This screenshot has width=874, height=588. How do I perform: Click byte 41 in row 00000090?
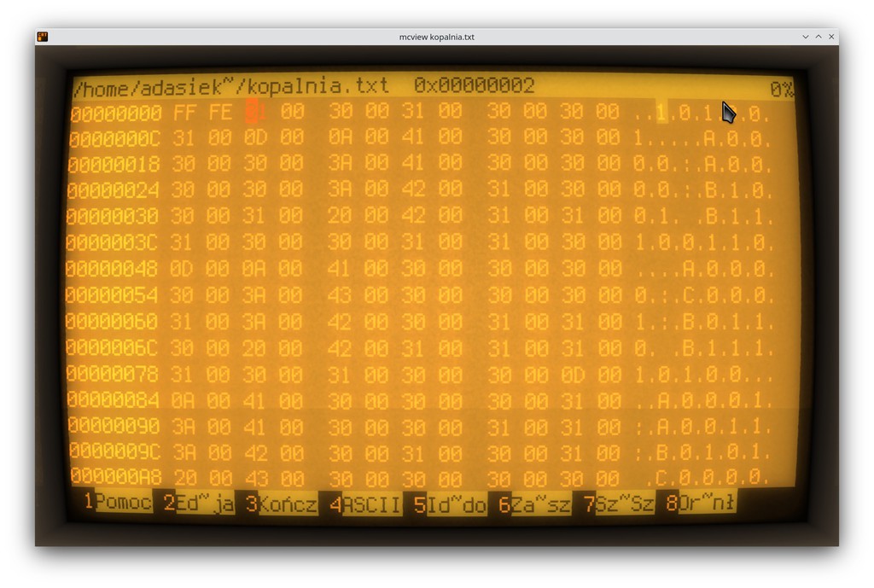point(254,427)
